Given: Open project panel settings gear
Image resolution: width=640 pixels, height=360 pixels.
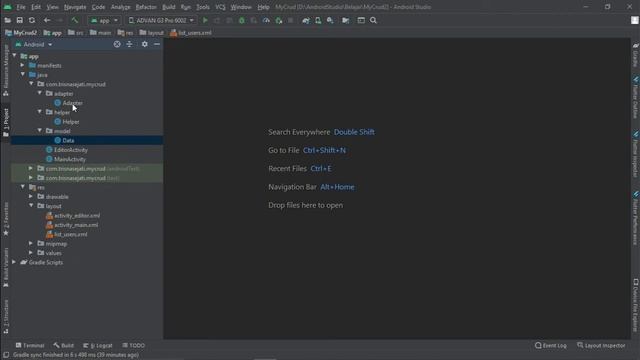Looking at the screenshot, I should click(x=144, y=44).
